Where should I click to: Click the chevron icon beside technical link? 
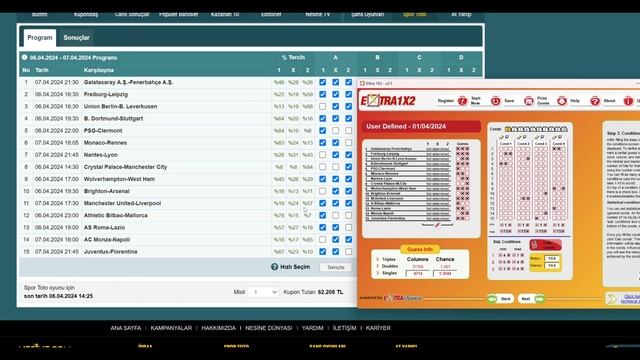[x=611, y=299]
